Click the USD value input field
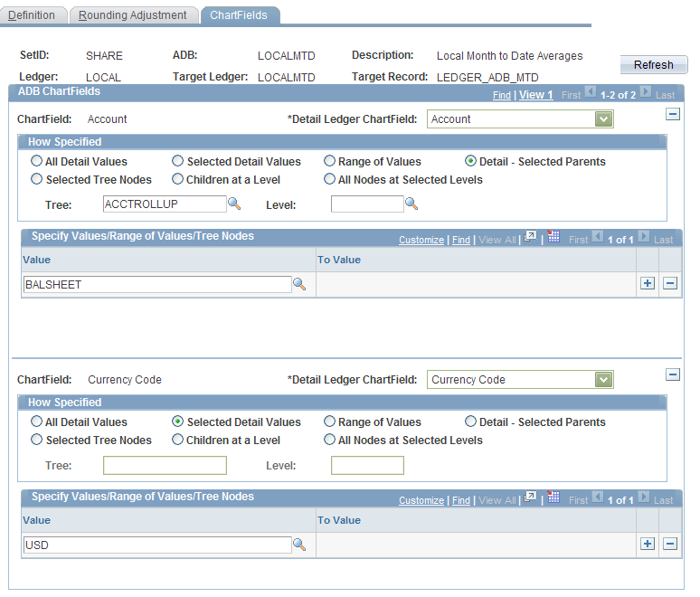700x597 pixels. 157,545
